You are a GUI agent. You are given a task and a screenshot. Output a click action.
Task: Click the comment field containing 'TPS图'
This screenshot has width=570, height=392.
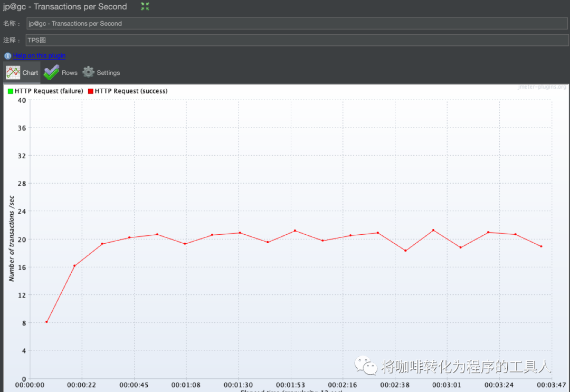[x=297, y=40]
